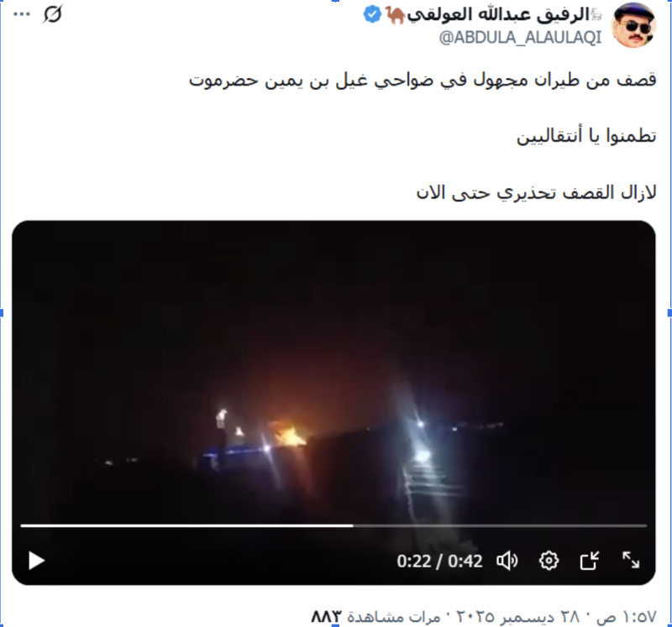Open @ABDULA_ALAULAQI handle link
The image size is (672, 627).
(x=520, y=38)
